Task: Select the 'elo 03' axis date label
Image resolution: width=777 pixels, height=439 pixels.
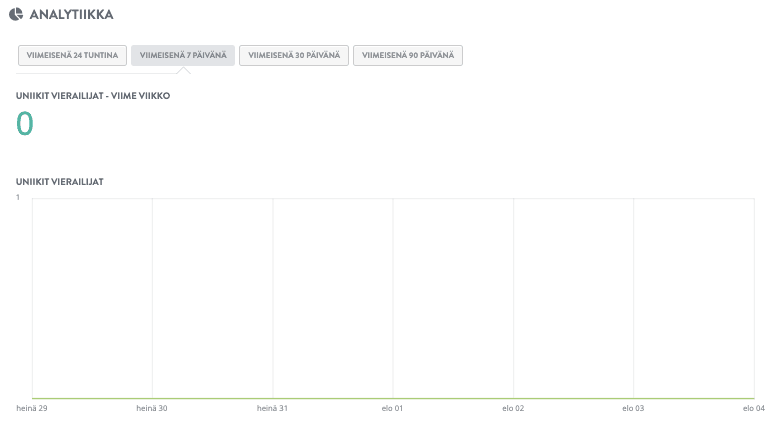Action: pos(633,408)
